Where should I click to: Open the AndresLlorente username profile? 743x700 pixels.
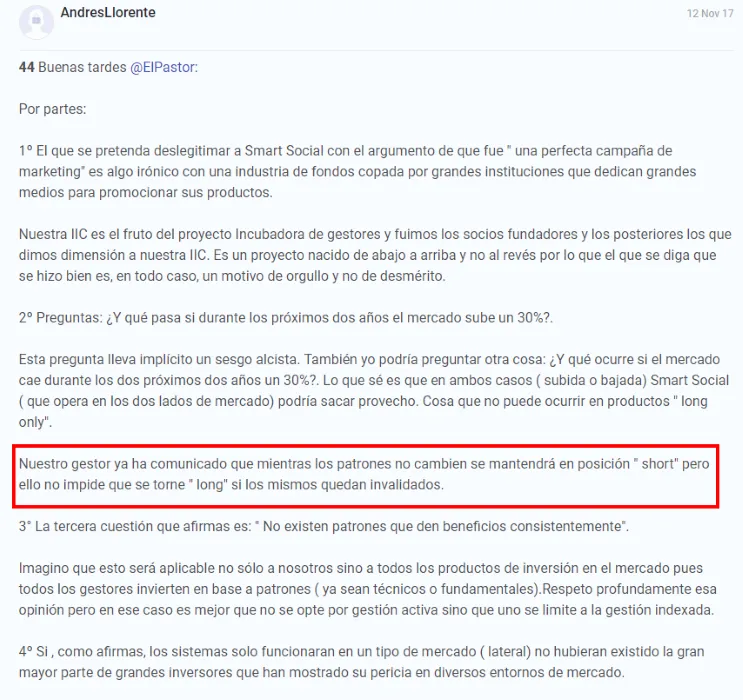click(108, 12)
